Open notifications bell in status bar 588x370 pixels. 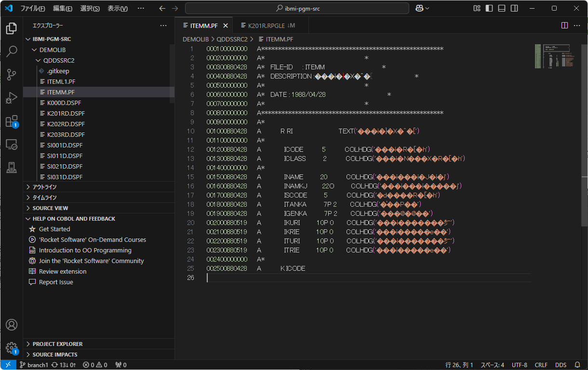[x=577, y=365]
